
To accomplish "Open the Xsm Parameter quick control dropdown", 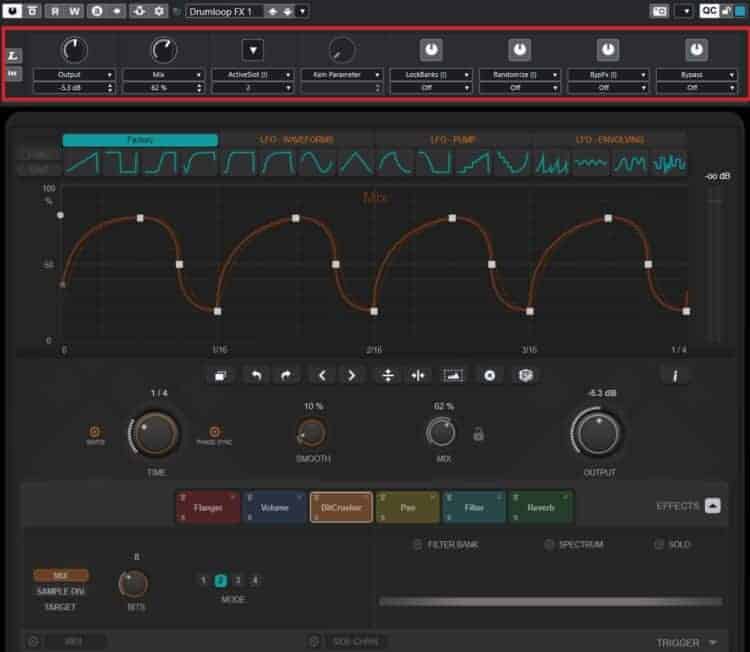I will (x=342, y=75).
